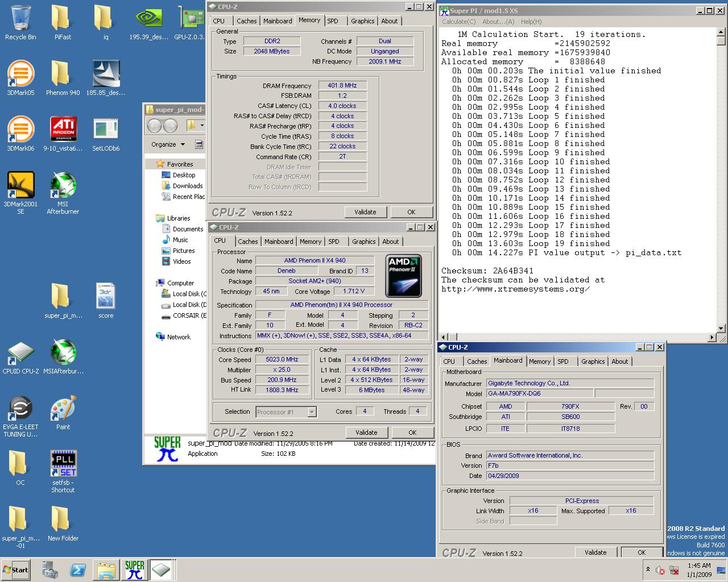Open the setfsb Shortcut icon

[63, 472]
